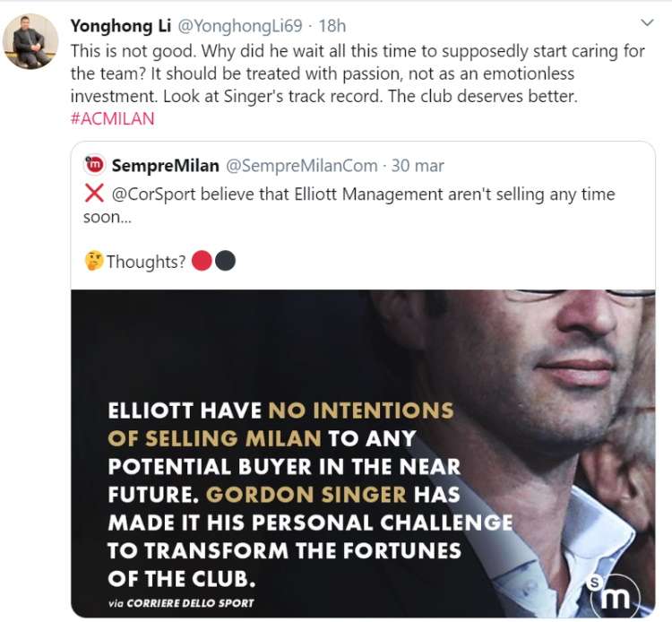This screenshot has width=672, height=622.
Task: Open the @YonghongLi69 handle
Action: tap(239, 26)
